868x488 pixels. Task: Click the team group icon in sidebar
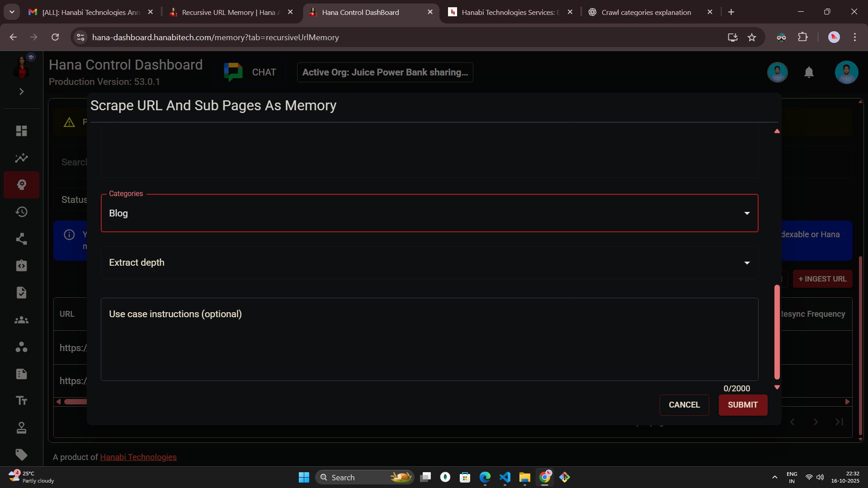[x=21, y=320]
